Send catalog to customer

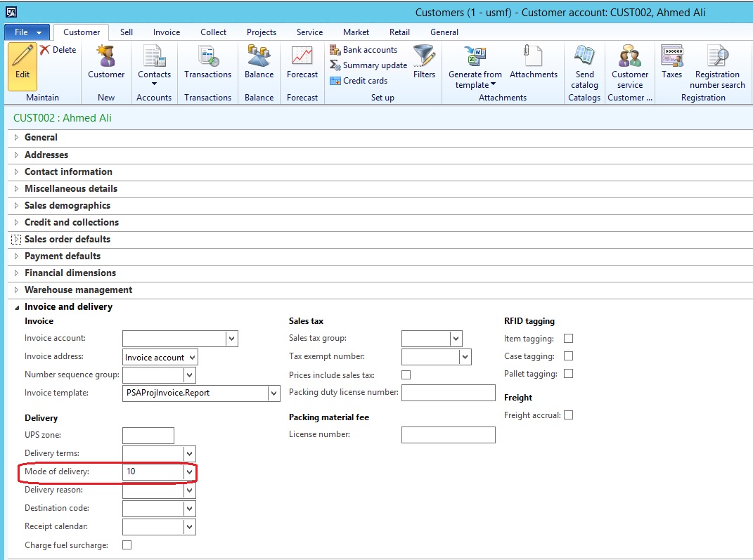point(584,67)
